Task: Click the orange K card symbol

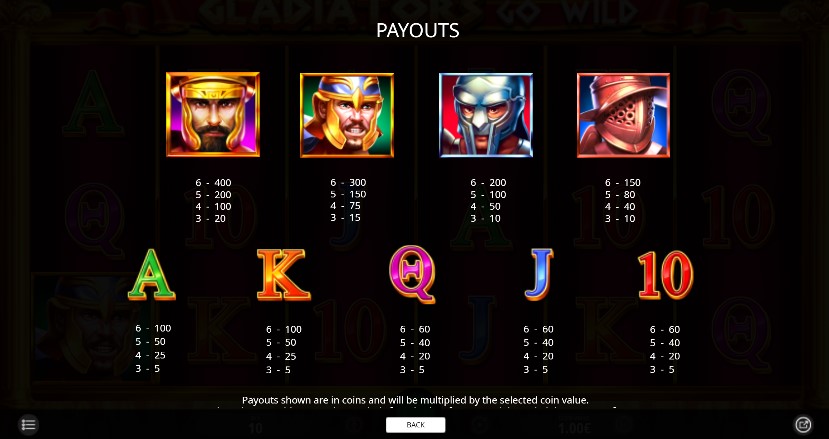Action: click(283, 275)
